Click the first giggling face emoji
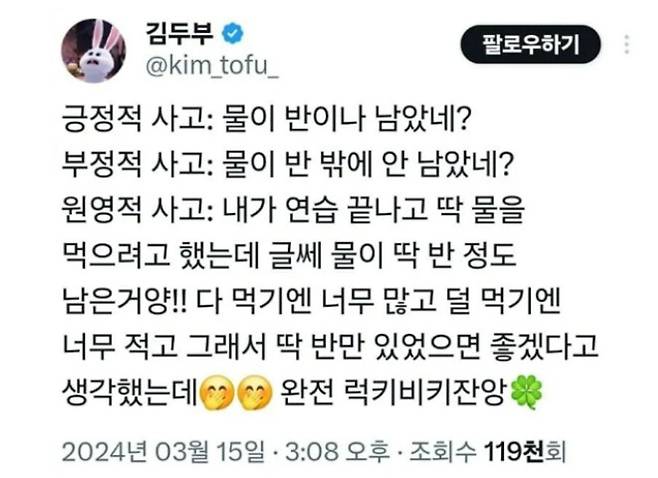The image size is (658, 478). tap(217, 394)
